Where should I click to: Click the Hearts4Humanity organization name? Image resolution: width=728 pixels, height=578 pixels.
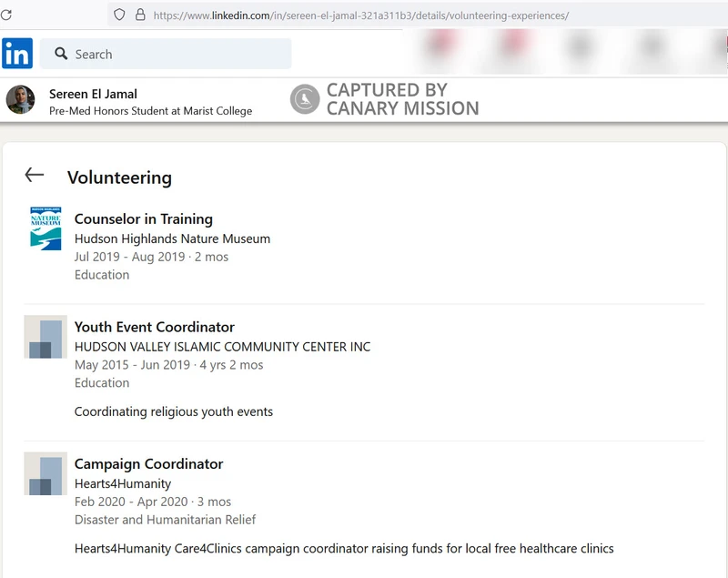point(122,483)
